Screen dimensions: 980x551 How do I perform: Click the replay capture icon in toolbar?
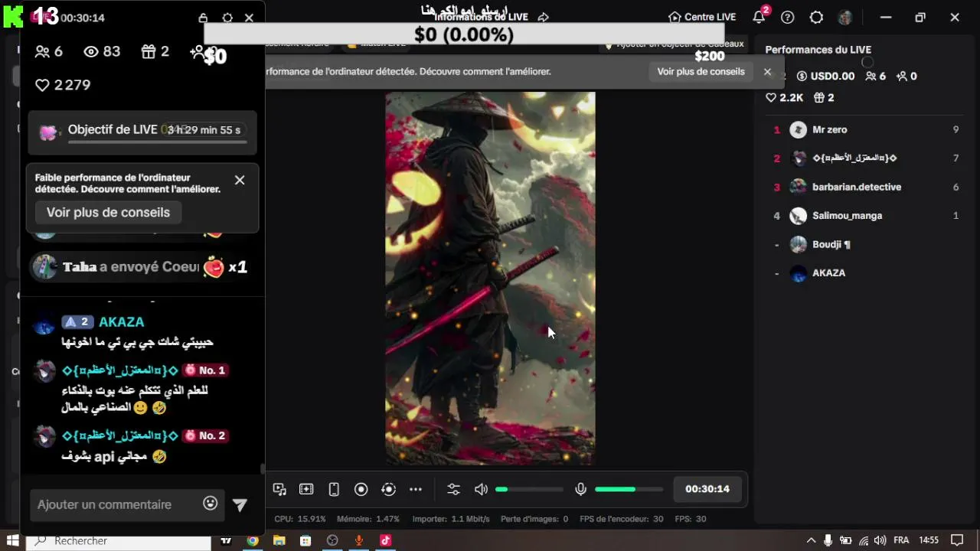(388, 489)
